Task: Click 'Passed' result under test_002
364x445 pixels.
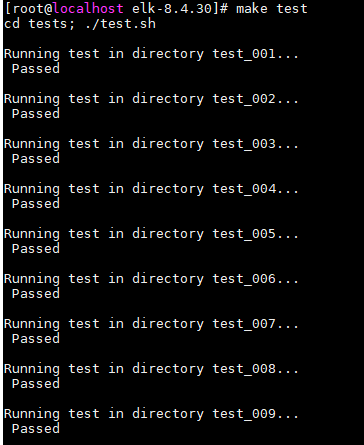Action: [x=36, y=113]
